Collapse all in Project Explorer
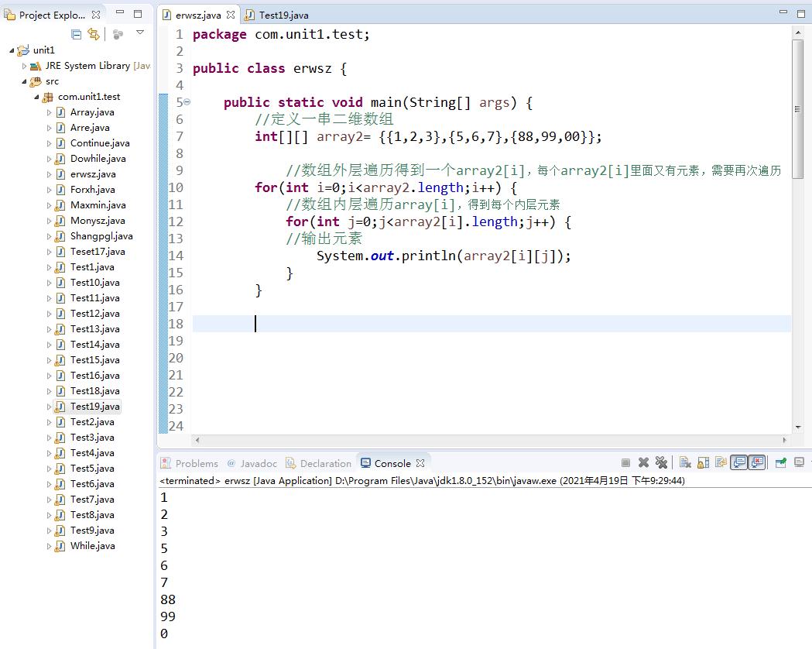812x649 pixels. point(76,35)
